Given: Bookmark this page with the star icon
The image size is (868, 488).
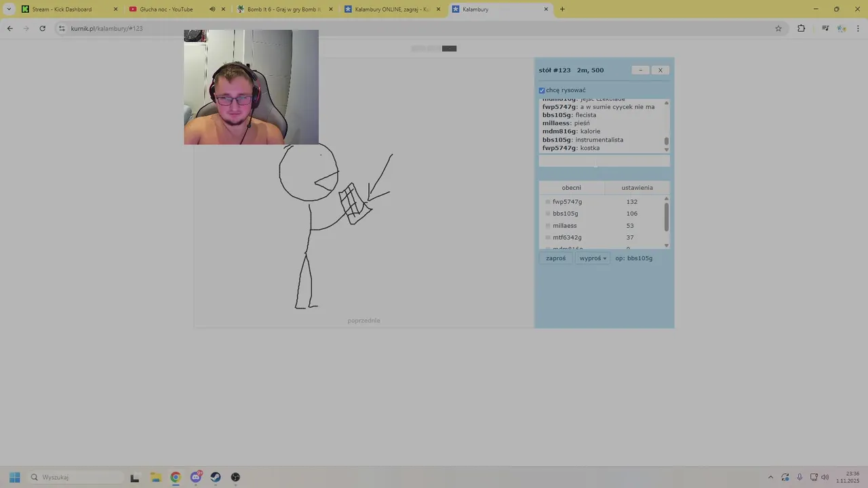Looking at the screenshot, I should click(778, 28).
